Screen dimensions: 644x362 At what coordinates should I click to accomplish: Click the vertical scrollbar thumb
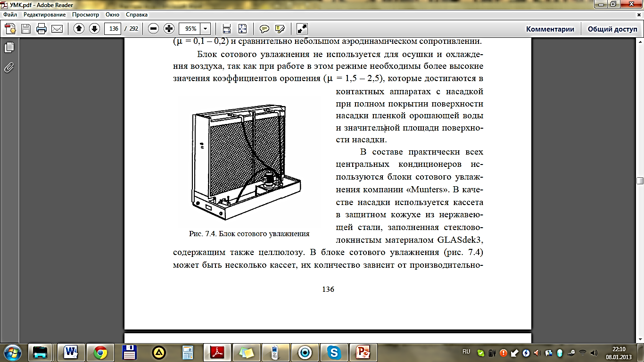[640, 181]
